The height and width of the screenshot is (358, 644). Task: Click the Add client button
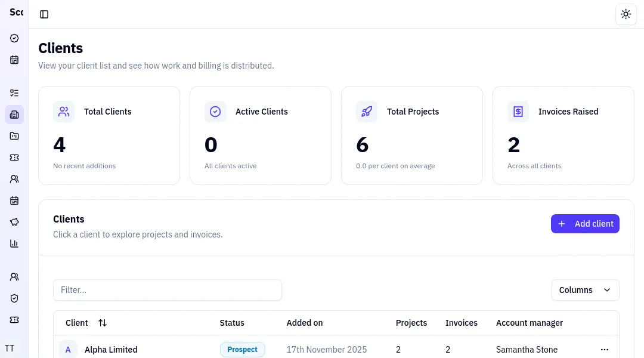click(585, 224)
